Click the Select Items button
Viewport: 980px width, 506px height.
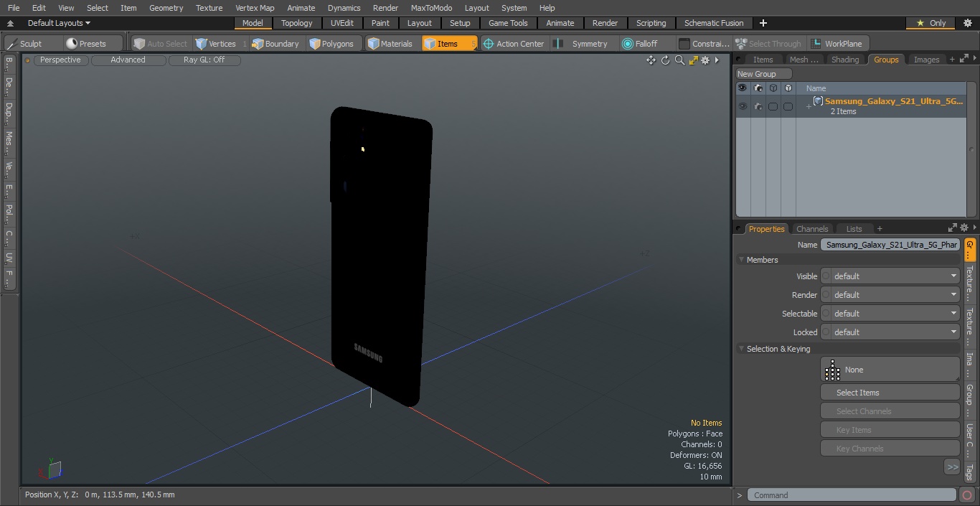tap(890, 393)
